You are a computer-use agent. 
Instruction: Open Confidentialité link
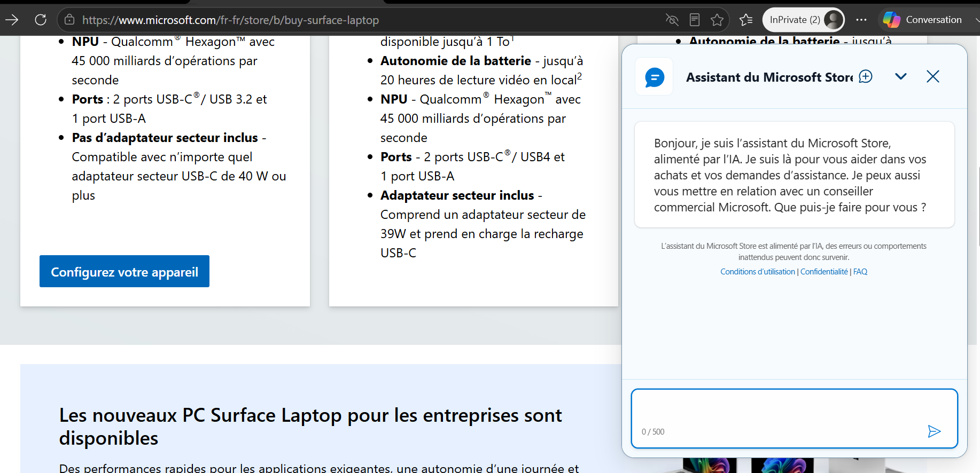point(824,272)
